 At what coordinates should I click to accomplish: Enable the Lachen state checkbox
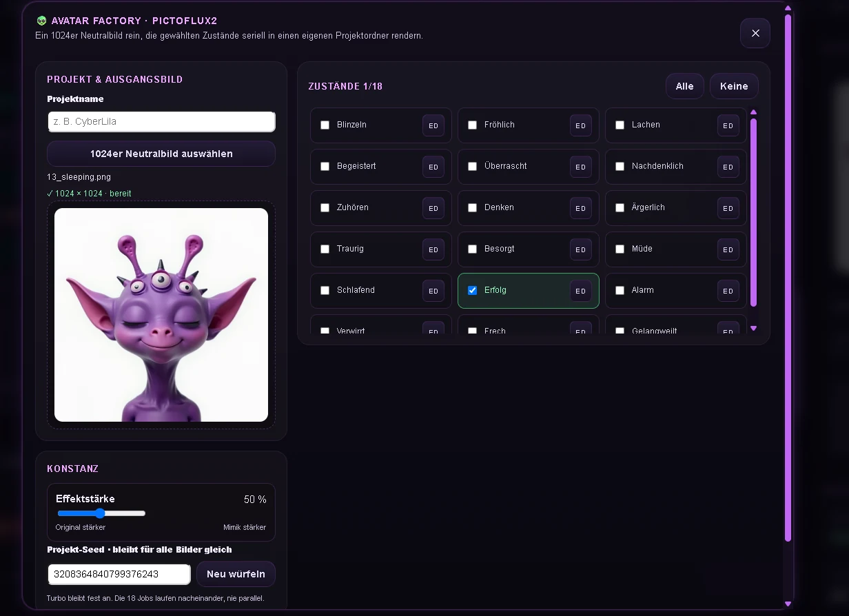tap(620, 125)
